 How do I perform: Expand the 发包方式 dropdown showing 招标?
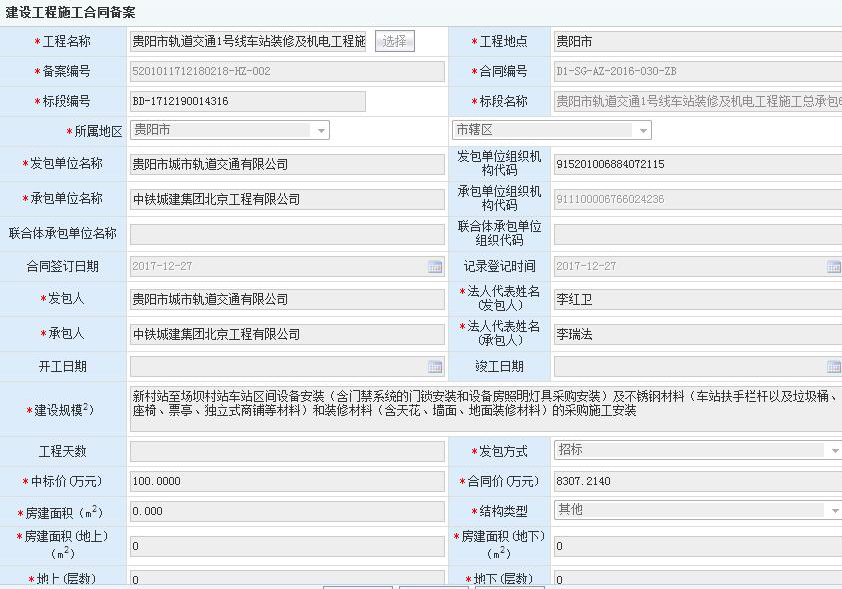click(834, 451)
